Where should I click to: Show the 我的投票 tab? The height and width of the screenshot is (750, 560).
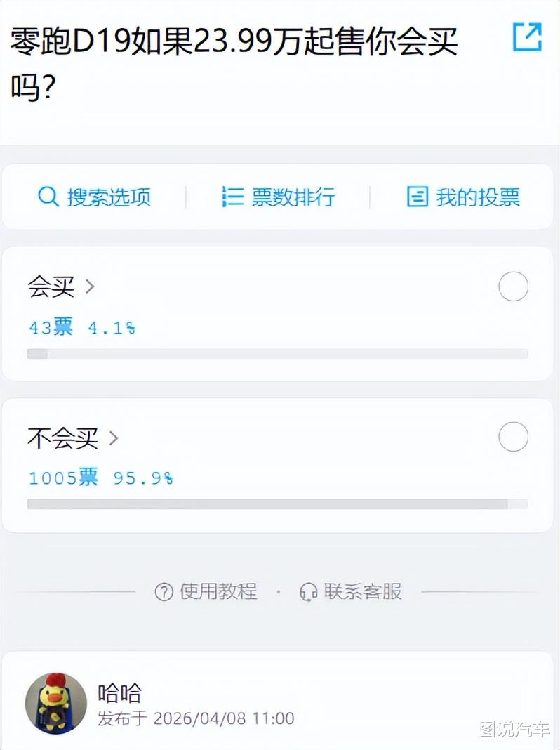coord(477,197)
